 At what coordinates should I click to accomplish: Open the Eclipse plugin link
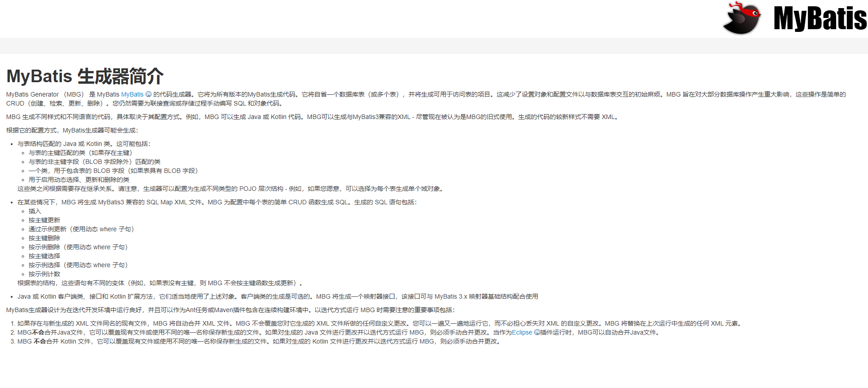(x=522, y=332)
